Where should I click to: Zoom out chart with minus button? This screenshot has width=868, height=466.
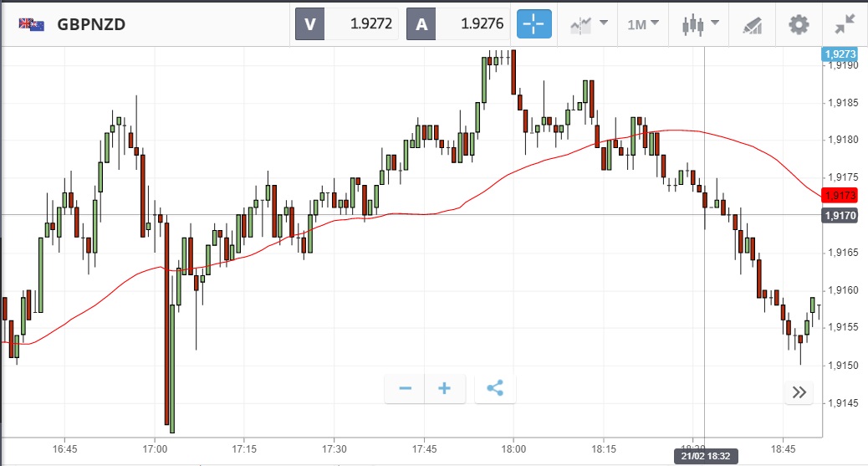[x=406, y=388]
